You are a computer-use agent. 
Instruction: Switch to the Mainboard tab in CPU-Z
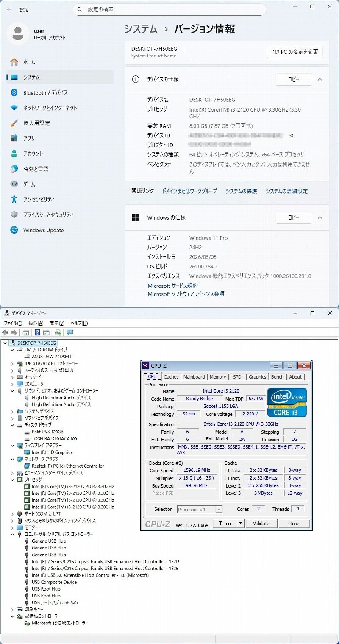194,377
